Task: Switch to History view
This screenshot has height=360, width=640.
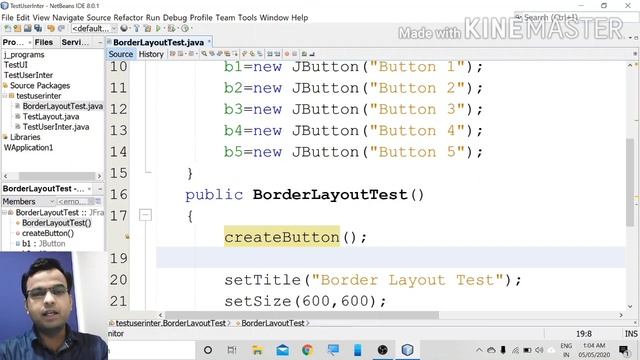Action: tap(151, 54)
